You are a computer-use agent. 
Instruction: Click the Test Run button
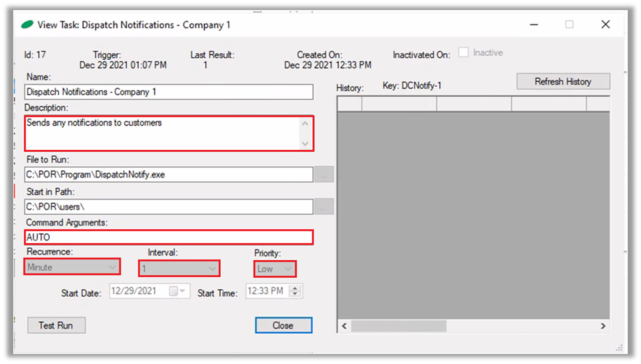[57, 325]
